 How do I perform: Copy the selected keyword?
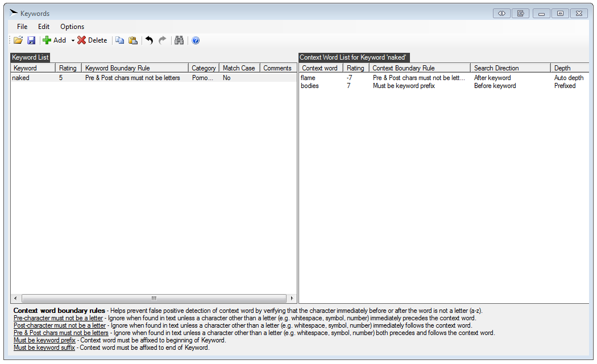pos(120,40)
